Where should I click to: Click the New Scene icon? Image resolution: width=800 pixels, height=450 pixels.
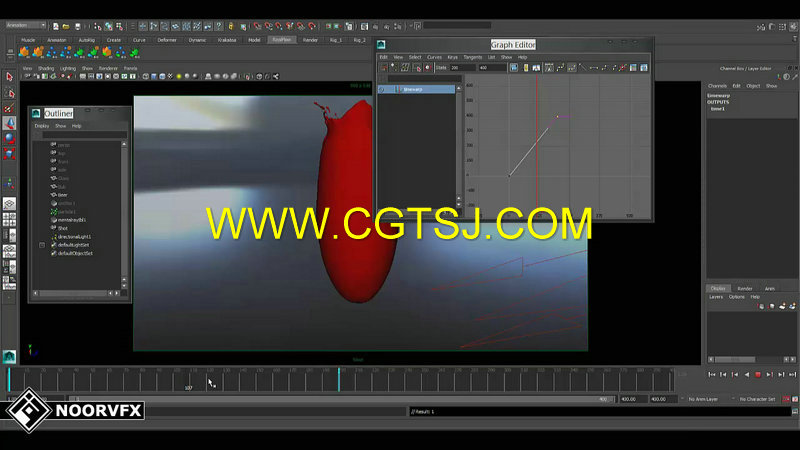point(56,26)
